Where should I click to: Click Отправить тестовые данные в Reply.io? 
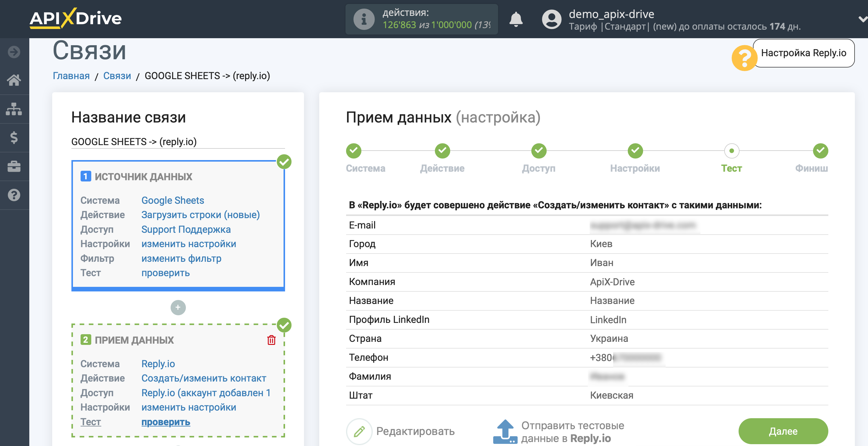573,432
